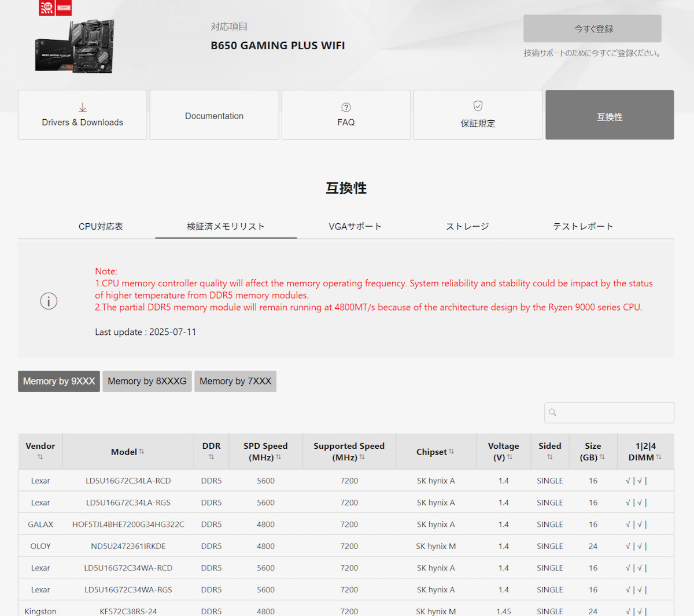
Task: Sort table by DDR arrows icon
Action: 212,457
